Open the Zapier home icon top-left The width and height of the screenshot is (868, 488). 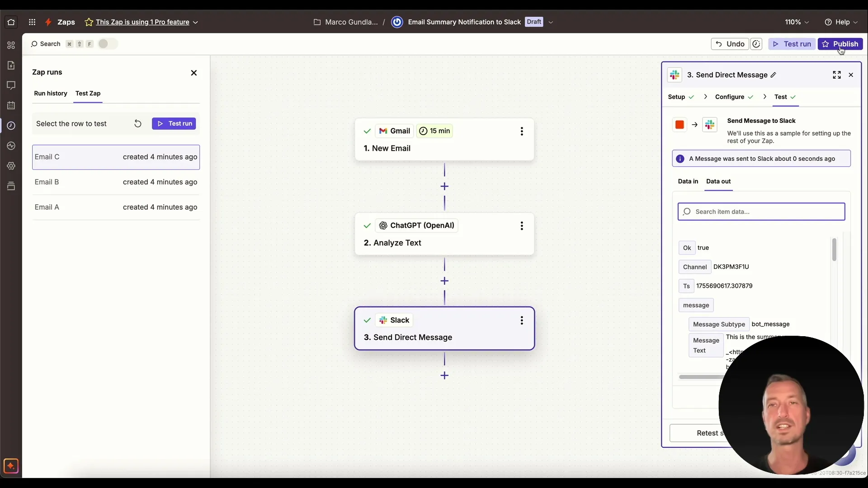(11, 22)
